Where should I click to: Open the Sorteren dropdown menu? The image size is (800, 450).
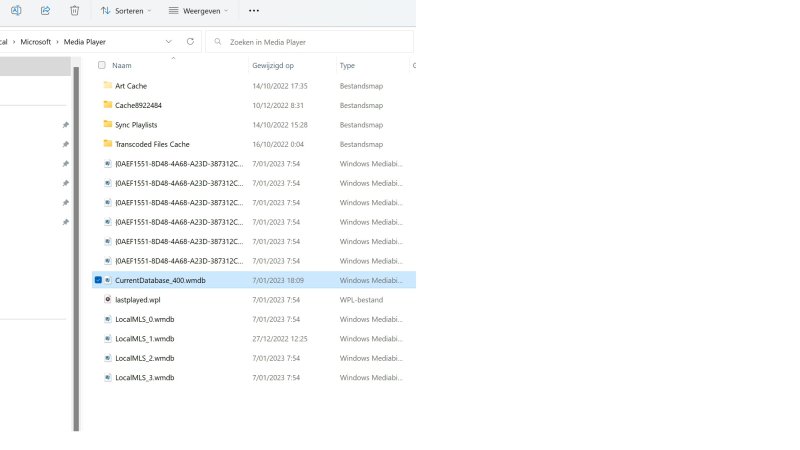click(x=126, y=11)
